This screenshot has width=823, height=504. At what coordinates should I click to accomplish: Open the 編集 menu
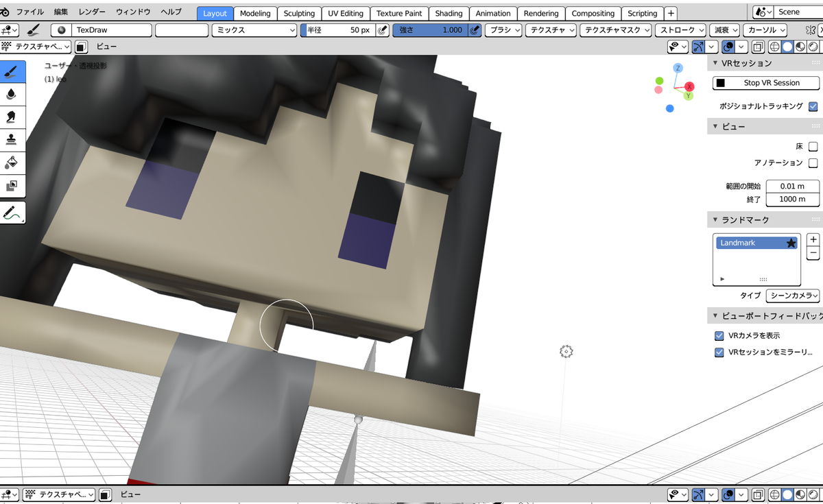(x=61, y=12)
